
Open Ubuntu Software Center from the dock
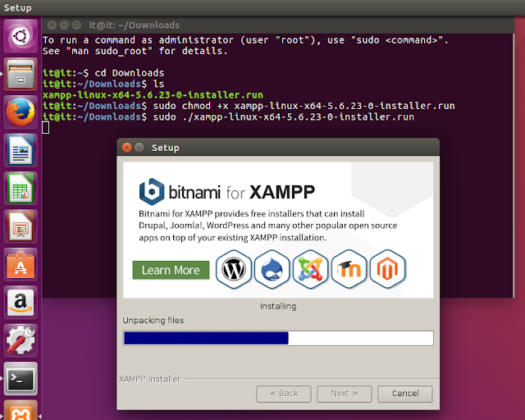tap(21, 264)
